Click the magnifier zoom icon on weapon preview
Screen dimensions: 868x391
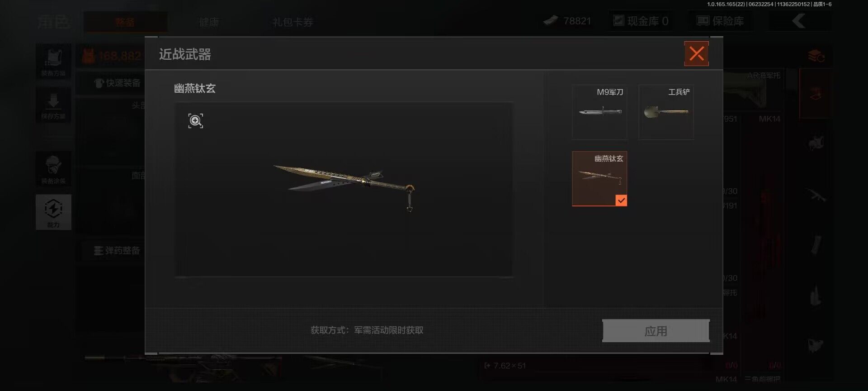click(x=195, y=121)
